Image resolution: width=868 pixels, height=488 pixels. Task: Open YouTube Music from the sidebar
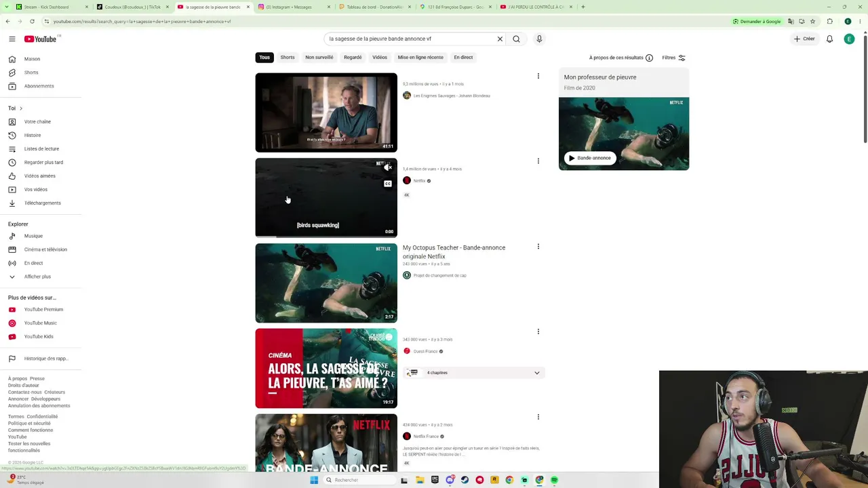(x=41, y=323)
